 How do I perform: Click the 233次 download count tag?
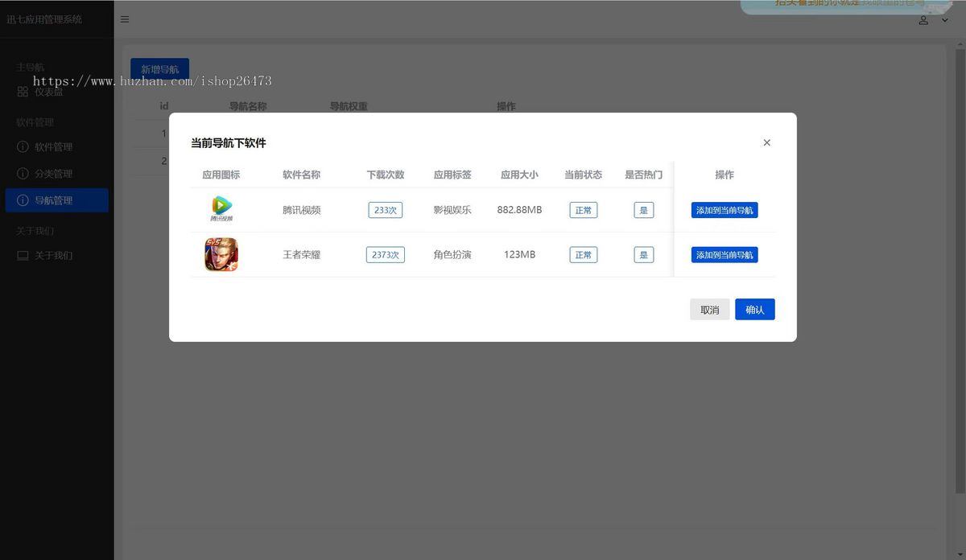(x=386, y=210)
